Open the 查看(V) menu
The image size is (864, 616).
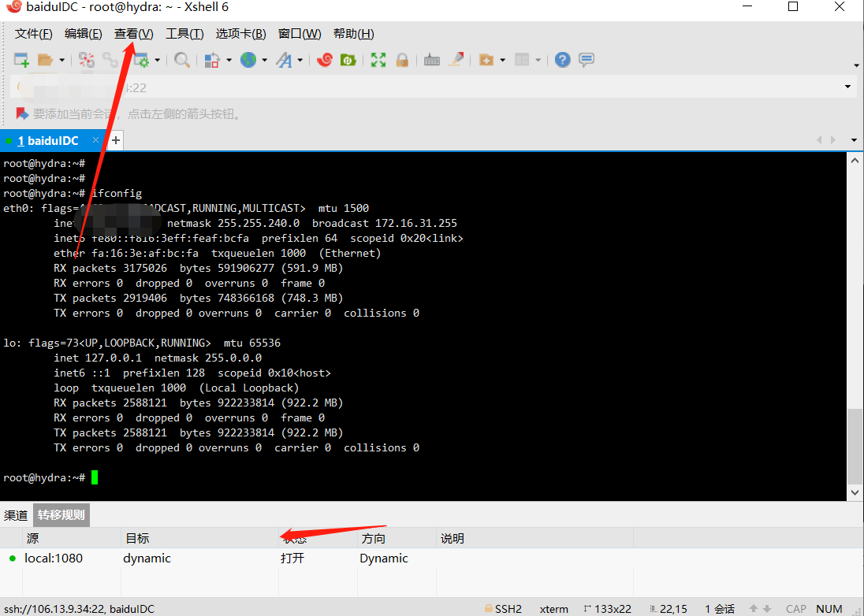(132, 33)
